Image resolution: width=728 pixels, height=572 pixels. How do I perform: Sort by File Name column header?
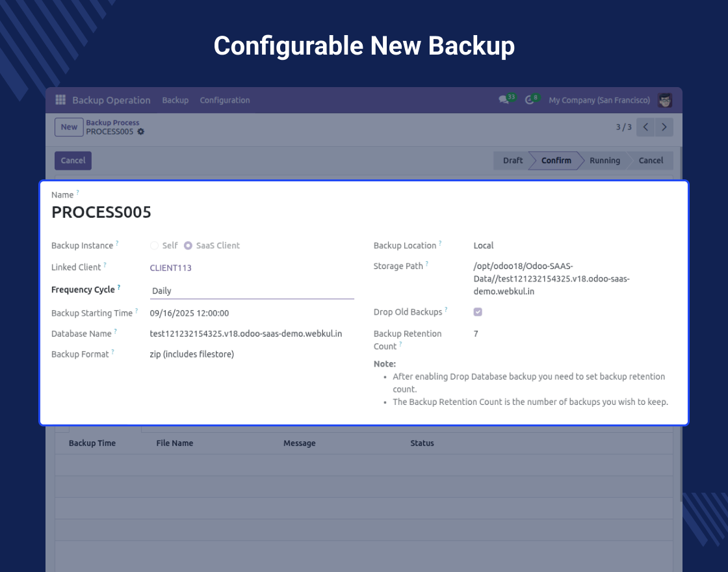click(x=175, y=443)
